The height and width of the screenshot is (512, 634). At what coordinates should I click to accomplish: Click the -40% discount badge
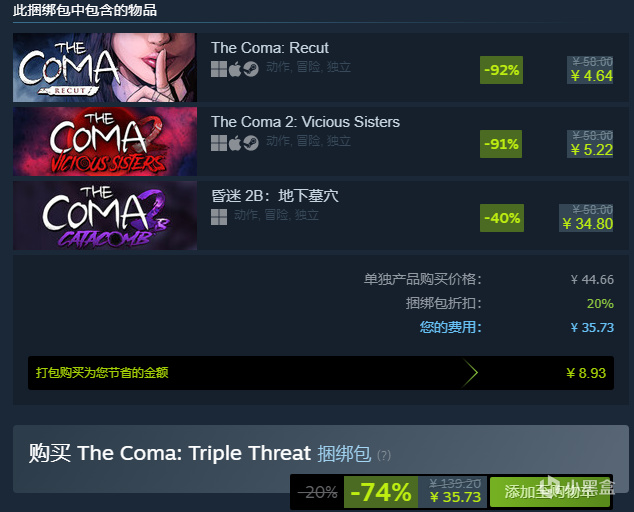[x=502, y=218]
